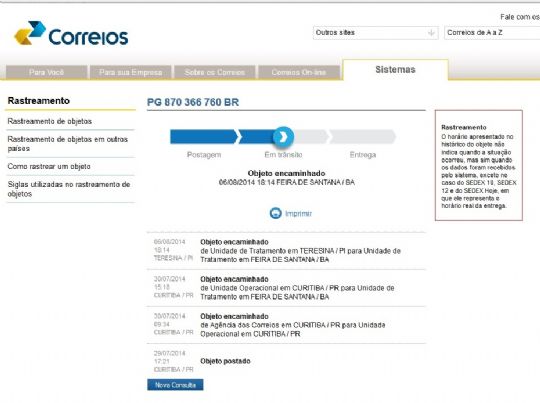The height and width of the screenshot is (403, 540).
Task: Open Rastreamento de objetos link
Action: pyautogui.click(x=50, y=121)
